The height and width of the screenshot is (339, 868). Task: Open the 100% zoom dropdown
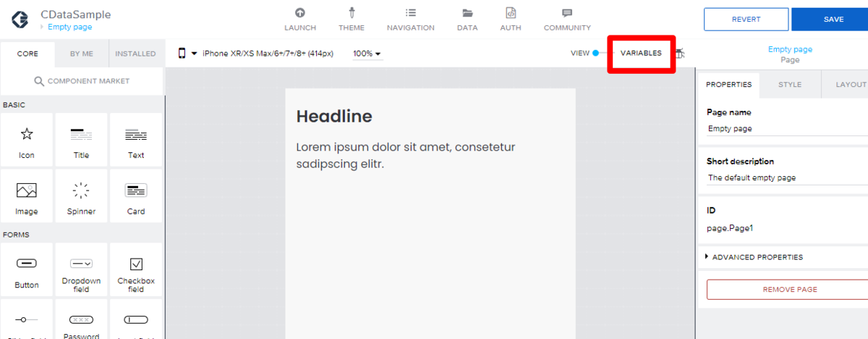pos(367,54)
